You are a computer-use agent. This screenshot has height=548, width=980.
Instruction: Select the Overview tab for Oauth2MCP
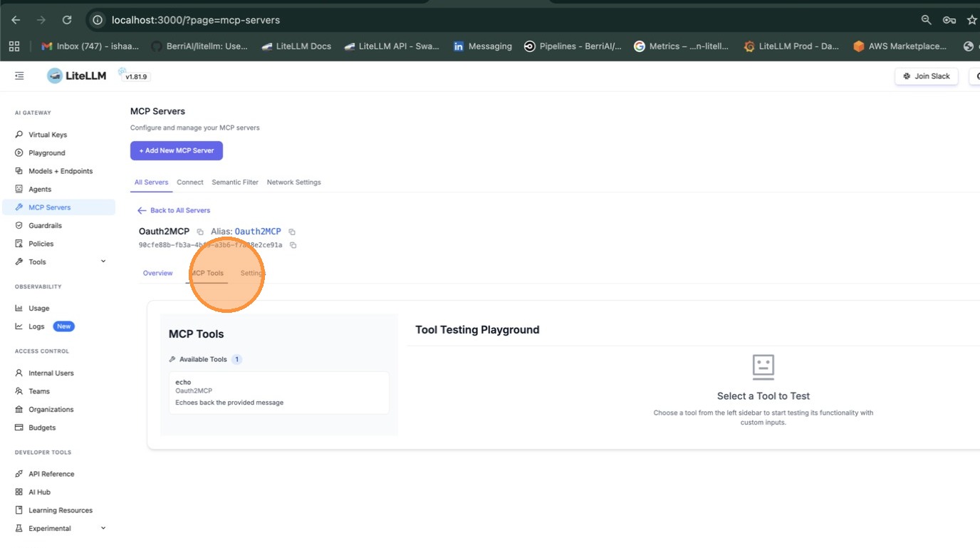point(158,273)
